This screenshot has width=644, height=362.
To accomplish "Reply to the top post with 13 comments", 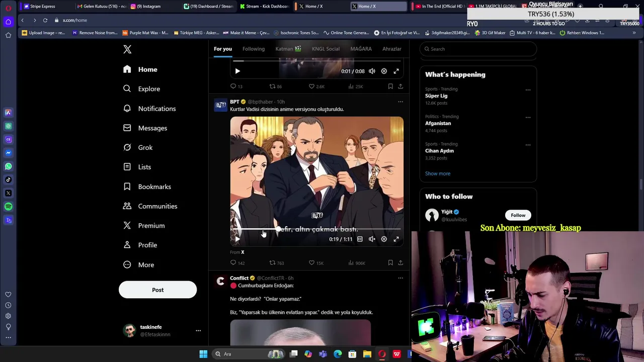I will [x=236, y=86].
